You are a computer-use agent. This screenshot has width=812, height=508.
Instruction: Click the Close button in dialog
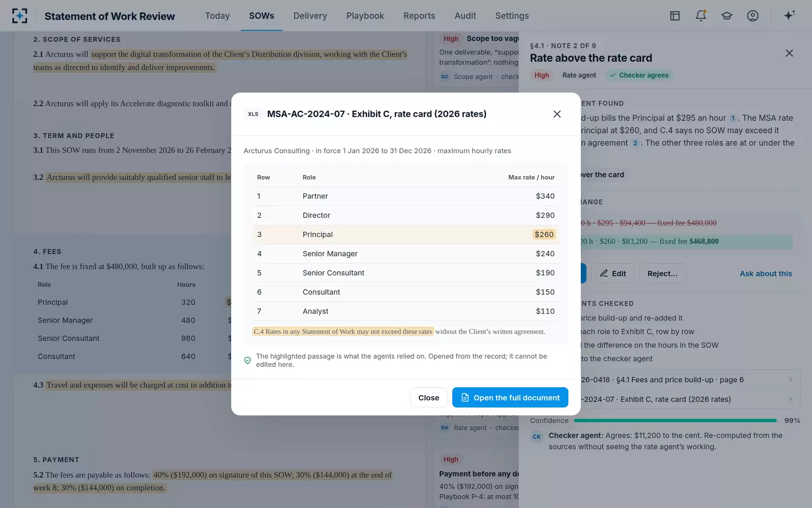coord(429,397)
